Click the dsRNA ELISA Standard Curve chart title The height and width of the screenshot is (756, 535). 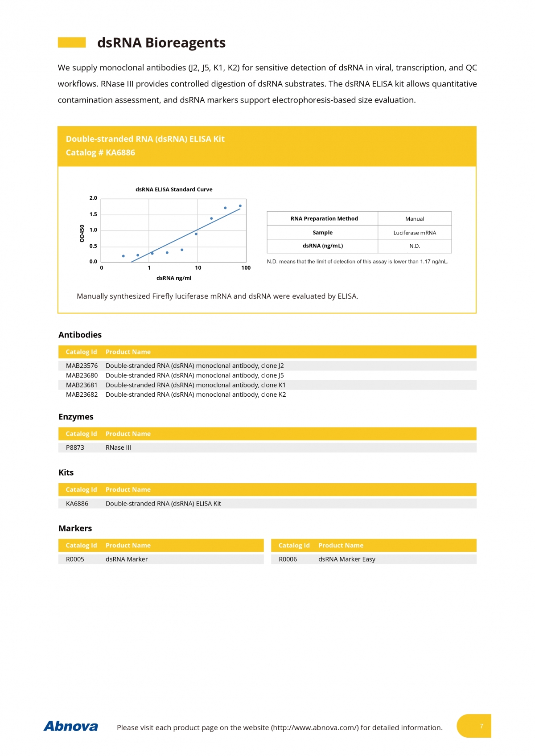(x=174, y=189)
